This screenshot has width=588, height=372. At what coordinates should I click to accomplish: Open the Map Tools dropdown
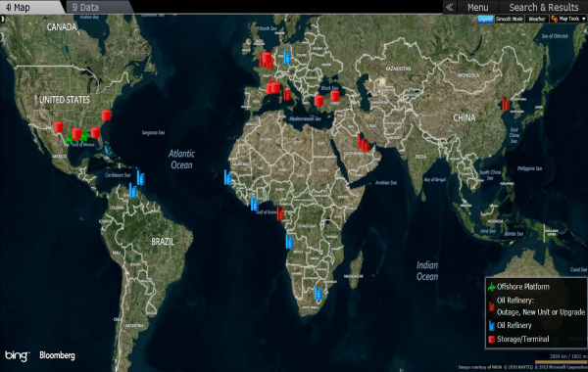[568, 19]
